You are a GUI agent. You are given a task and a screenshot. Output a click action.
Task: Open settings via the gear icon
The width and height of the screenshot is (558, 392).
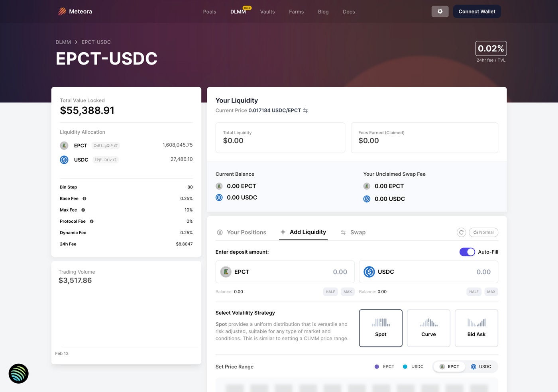click(x=440, y=12)
